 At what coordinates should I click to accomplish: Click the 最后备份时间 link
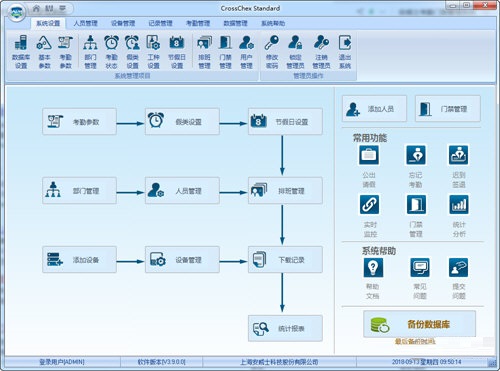coord(415,341)
